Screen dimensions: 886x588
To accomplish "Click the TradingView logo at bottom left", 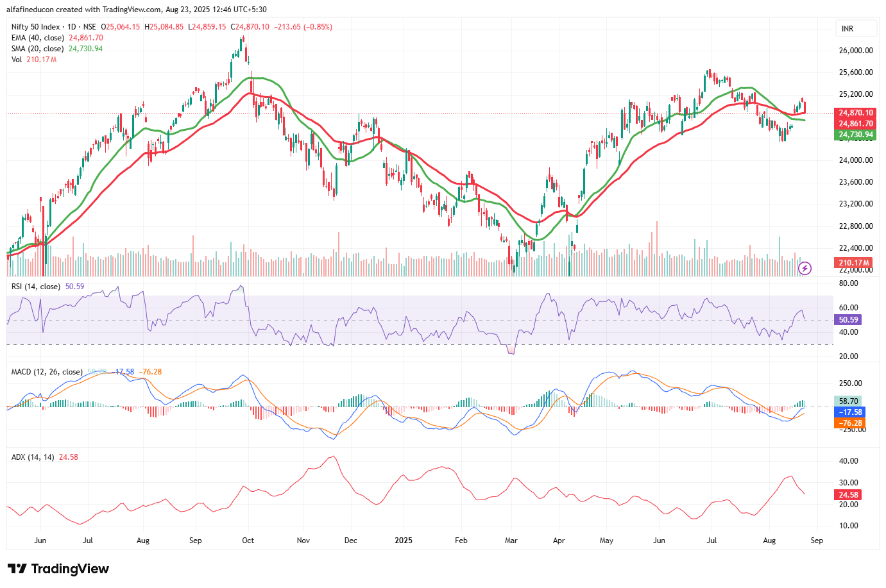I will pos(58,569).
